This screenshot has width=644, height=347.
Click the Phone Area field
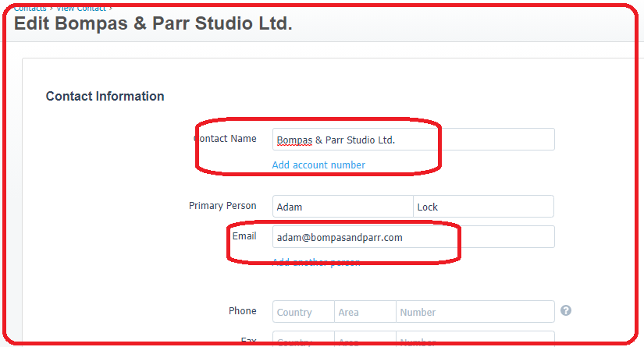(365, 312)
